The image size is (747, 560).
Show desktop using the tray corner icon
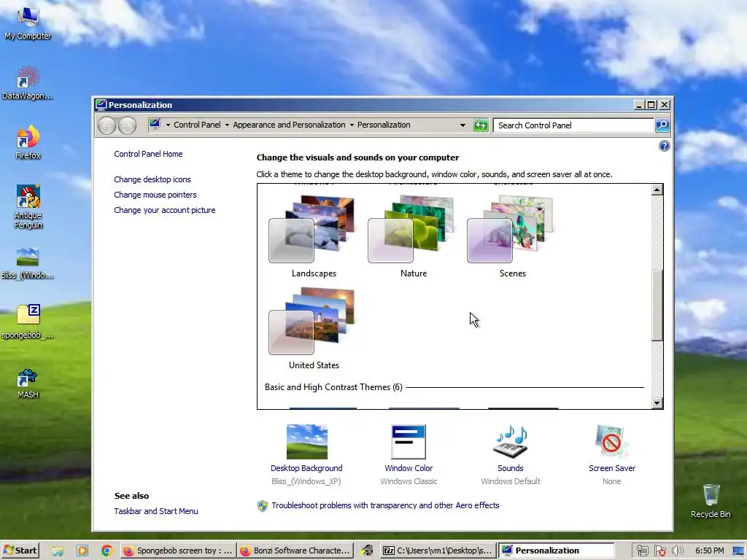pyautogui.click(x=739, y=551)
